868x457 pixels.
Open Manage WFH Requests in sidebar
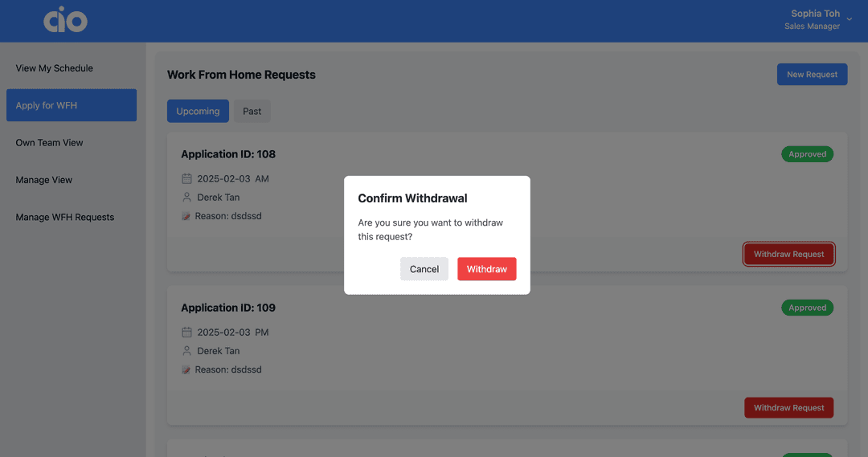(72, 217)
